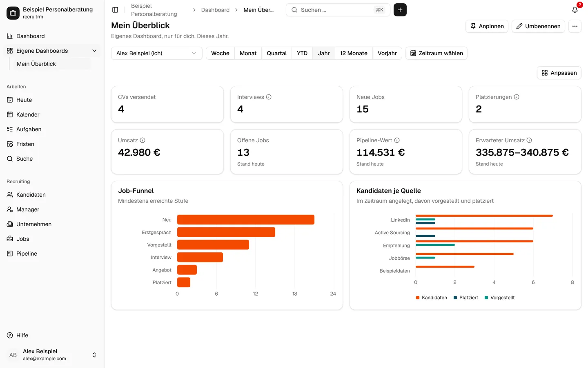The height and width of the screenshot is (368, 588).
Task: Open Hilfe in the sidebar
Action: (x=52, y=335)
